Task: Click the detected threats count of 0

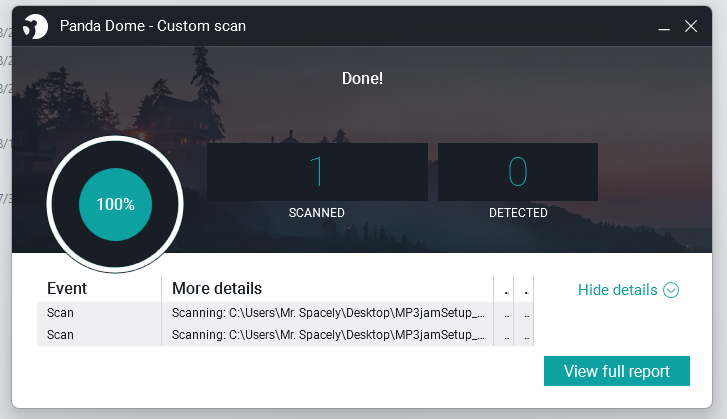Action: pos(518,171)
